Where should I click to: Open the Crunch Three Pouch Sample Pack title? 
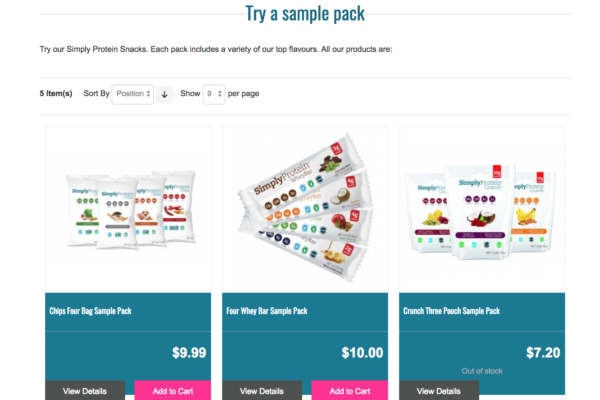[449, 311]
